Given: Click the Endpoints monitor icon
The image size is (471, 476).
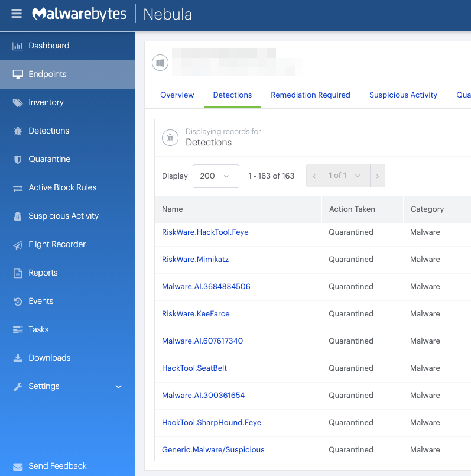Looking at the screenshot, I should (x=18, y=75).
